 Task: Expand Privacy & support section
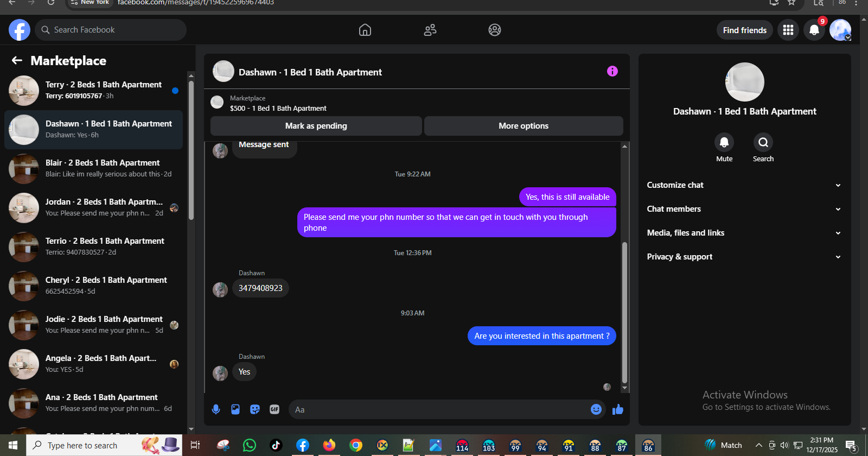coord(744,257)
